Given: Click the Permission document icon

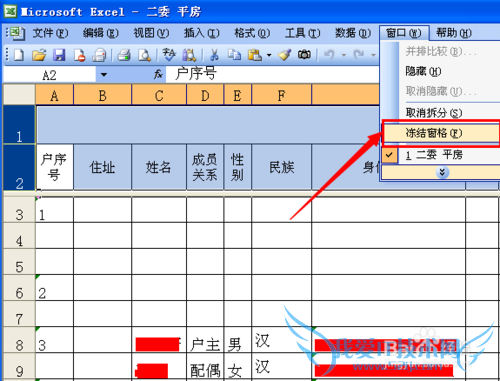Looking at the screenshot, I should coord(79,55).
